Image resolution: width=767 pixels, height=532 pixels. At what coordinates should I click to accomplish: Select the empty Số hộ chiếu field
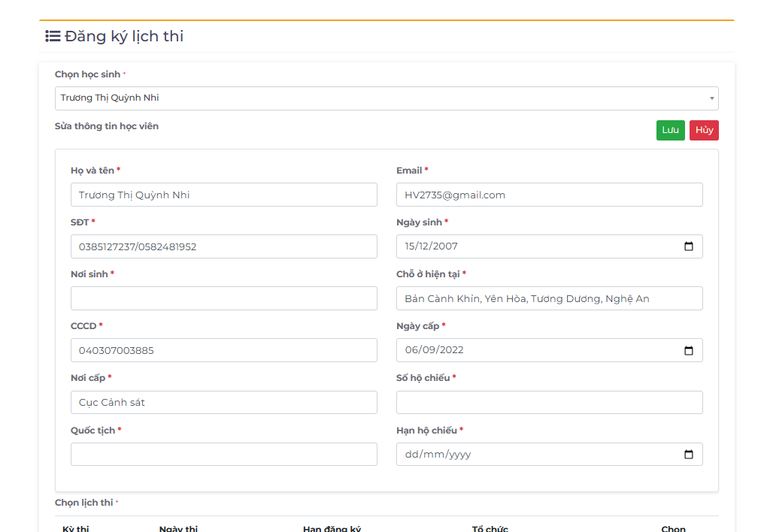pos(549,402)
